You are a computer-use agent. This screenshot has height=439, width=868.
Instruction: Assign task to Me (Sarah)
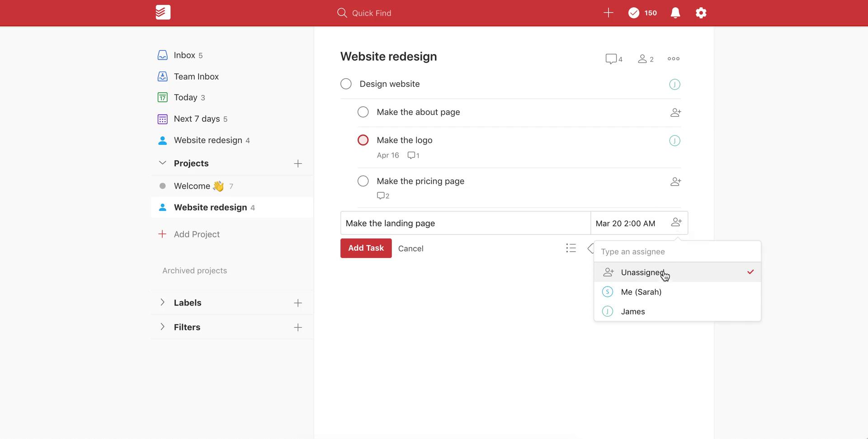pos(677,292)
